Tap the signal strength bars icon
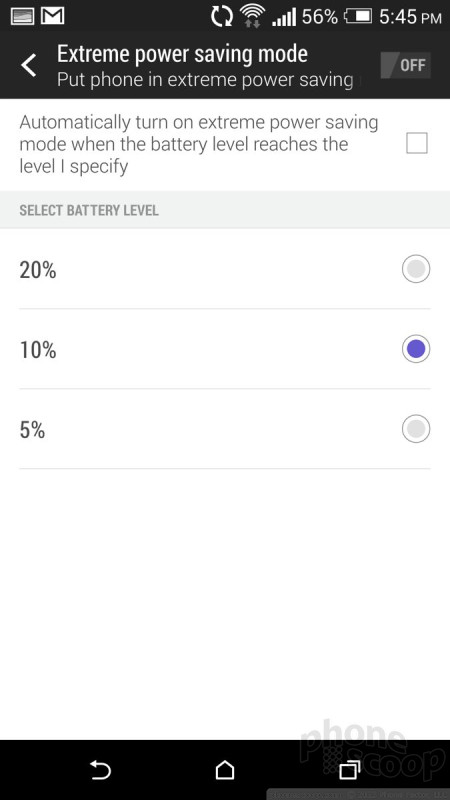Screen dimensions: 450x800 (x=284, y=17)
